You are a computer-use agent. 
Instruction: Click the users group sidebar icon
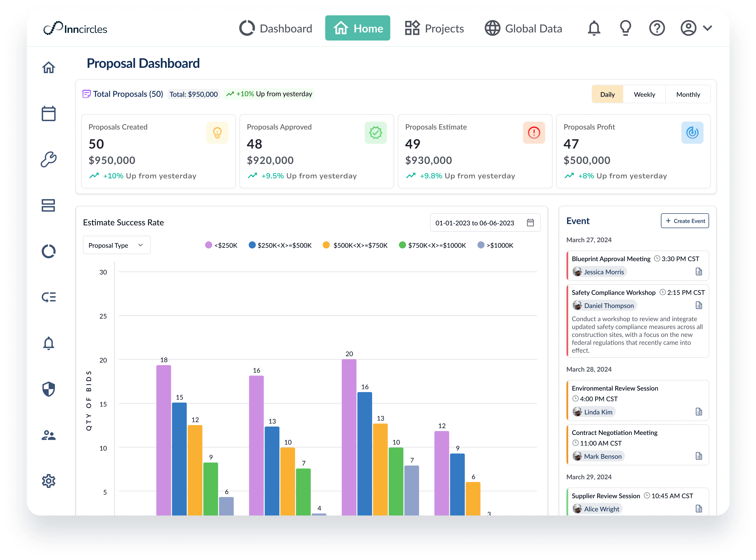pyautogui.click(x=49, y=435)
